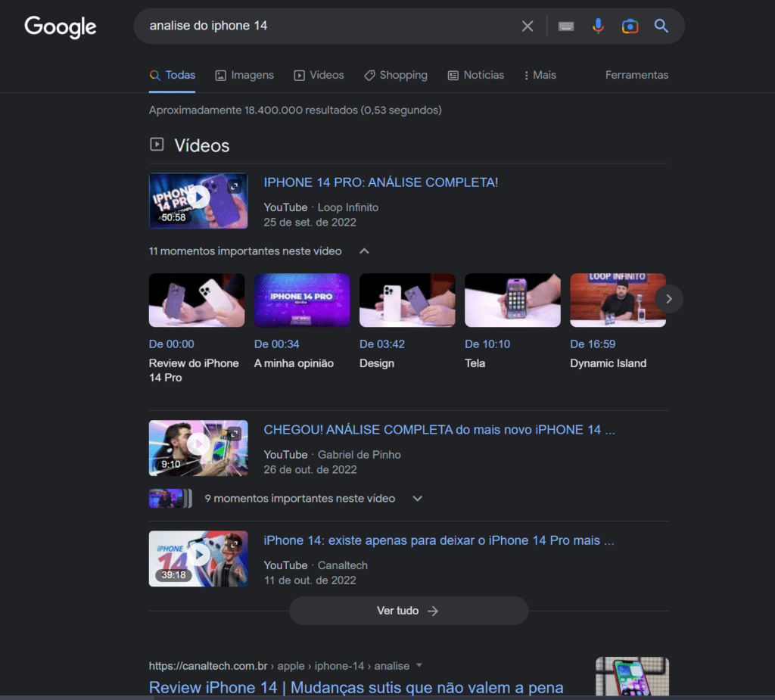Click the canaltech result image thumbnail
This screenshot has width=775, height=700.
(632, 677)
